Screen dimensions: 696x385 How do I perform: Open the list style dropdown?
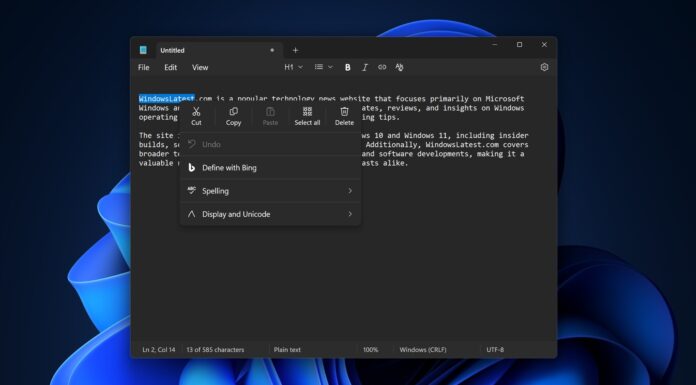(x=324, y=67)
